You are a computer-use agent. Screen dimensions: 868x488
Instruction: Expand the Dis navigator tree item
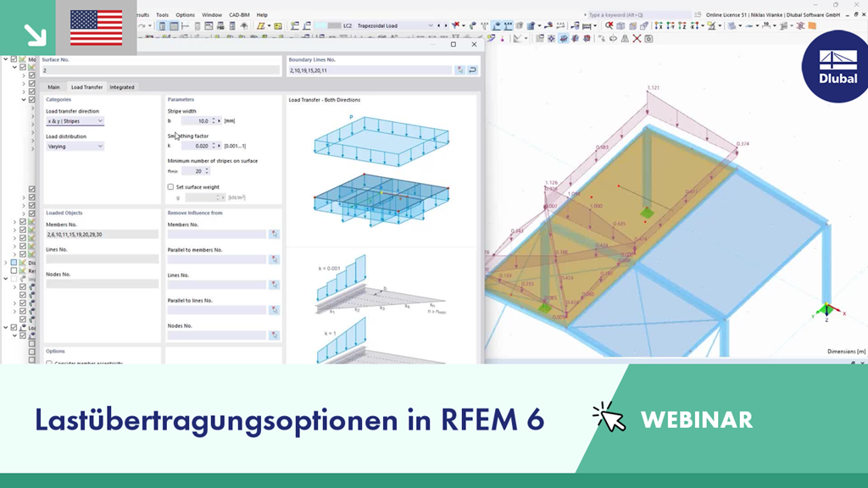click(6, 263)
